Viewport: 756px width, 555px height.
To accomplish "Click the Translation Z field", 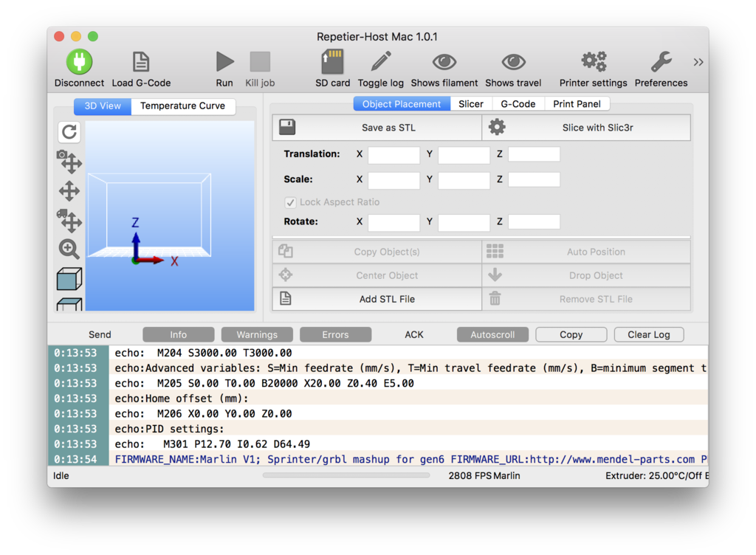I will click(535, 155).
